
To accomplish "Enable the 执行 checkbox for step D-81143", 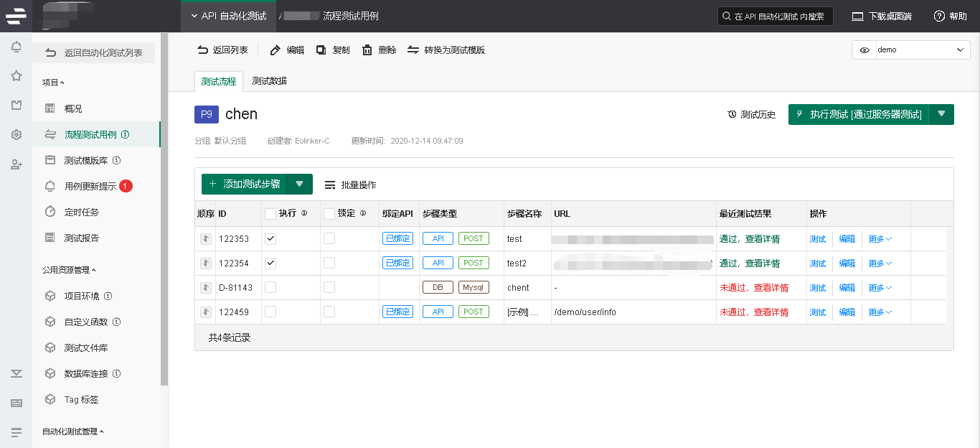I will tap(270, 287).
